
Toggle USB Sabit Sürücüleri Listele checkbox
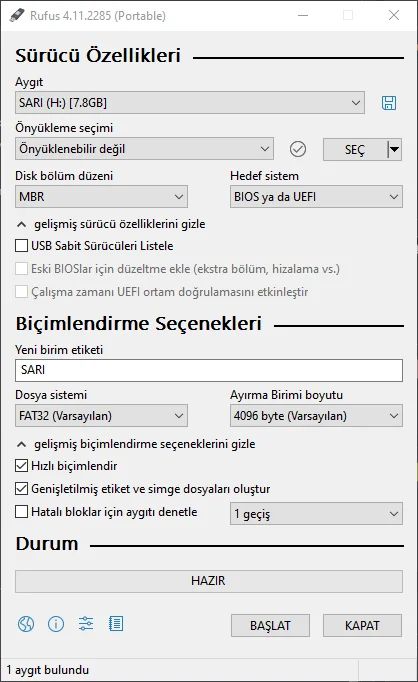pyautogui.click(x=21, y=246)
